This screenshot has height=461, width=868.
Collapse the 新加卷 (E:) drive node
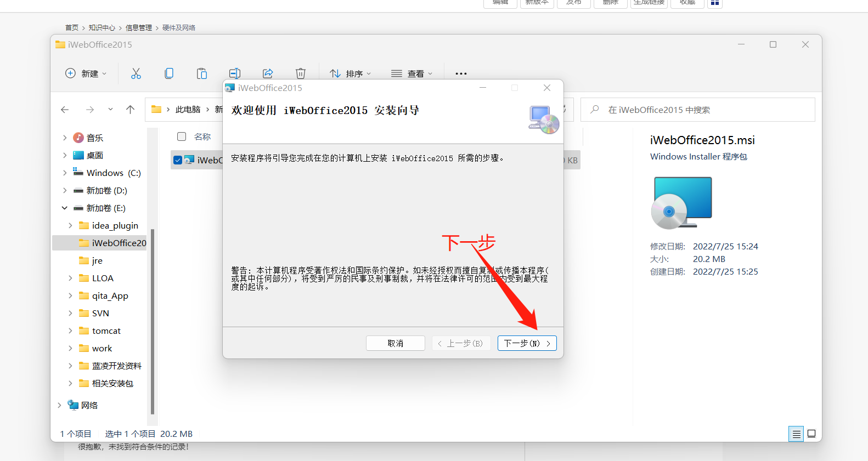point(65,208)
